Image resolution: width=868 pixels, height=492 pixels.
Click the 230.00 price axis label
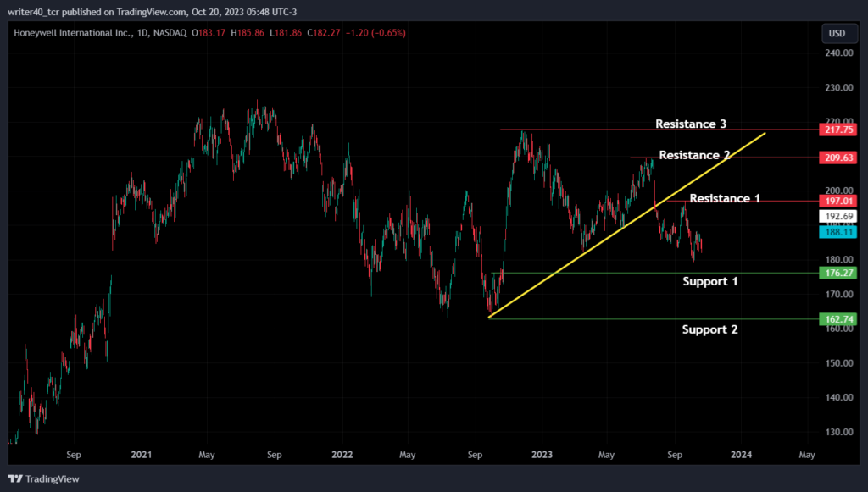tap(839, 87)
